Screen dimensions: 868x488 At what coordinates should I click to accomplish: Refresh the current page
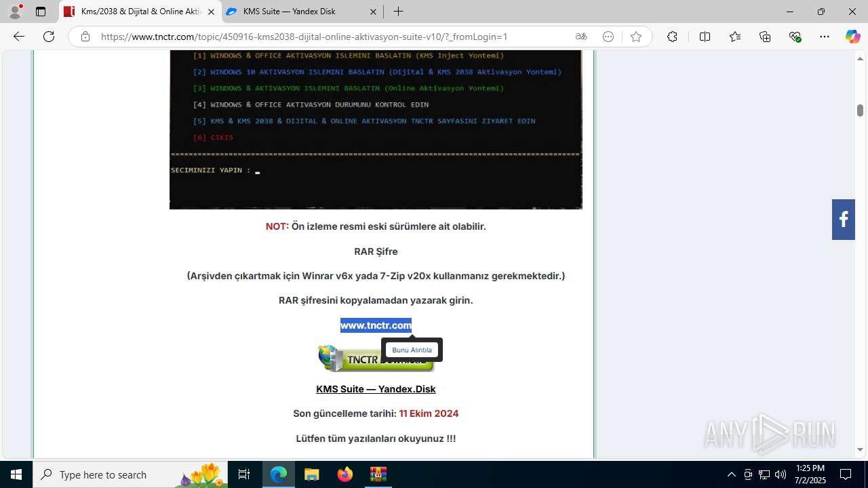pos(49,37)
